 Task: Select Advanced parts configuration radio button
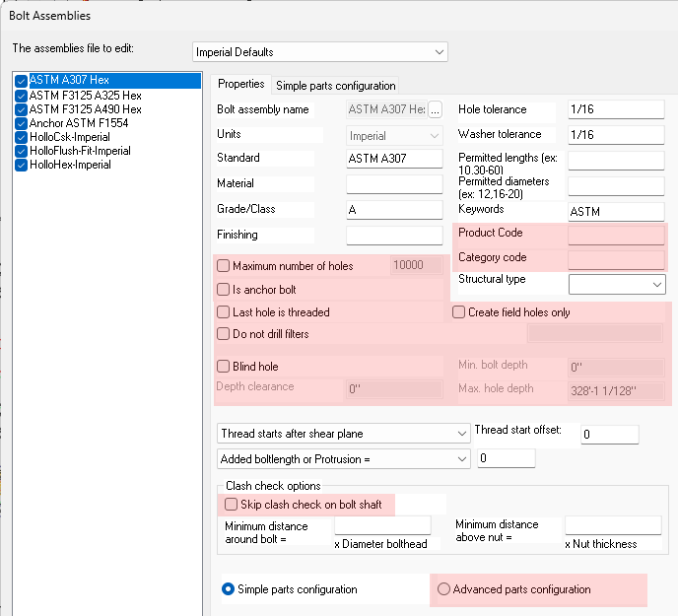[444, 589]
